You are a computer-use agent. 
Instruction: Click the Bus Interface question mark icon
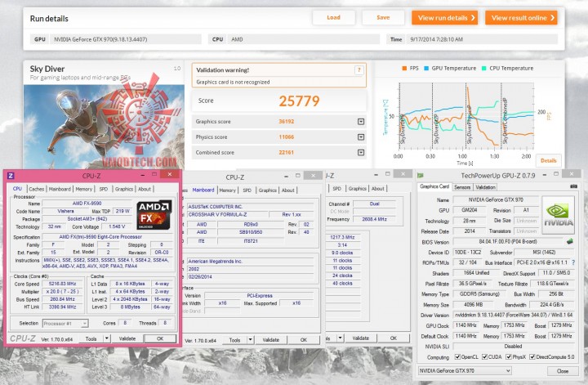573,262
